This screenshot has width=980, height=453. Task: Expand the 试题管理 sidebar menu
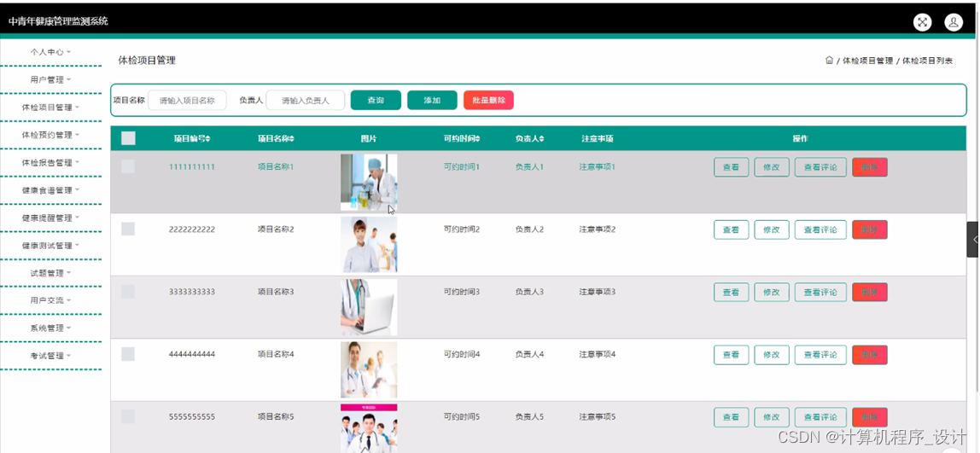click(x=50, y=273)
